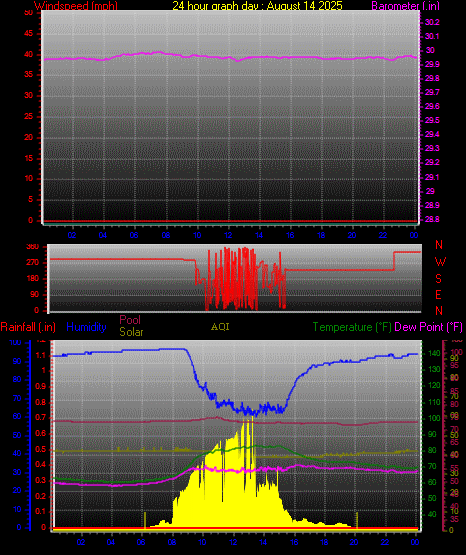
Task: Select the 'Pool' legend label
Action: point(130,320)
